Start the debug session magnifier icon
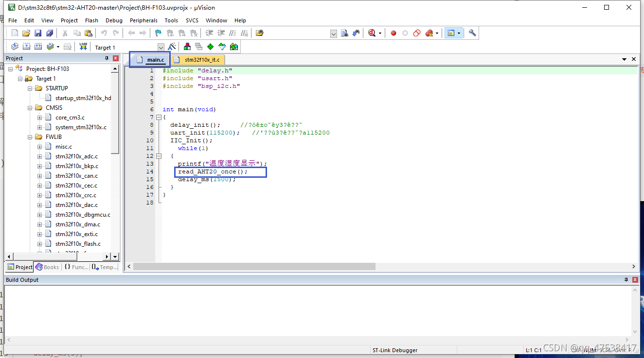This screenshot has height=358, width=644. [x=372, y=33]
